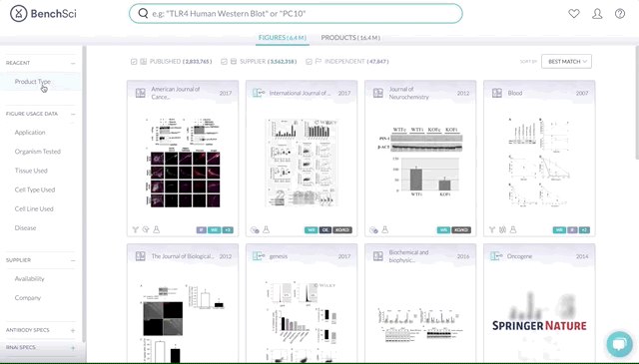The width and height of the screenshot is (639, 364).
Task: Click the Blood 2007 figure thumbnail
Action: click(x=539, y=163)
